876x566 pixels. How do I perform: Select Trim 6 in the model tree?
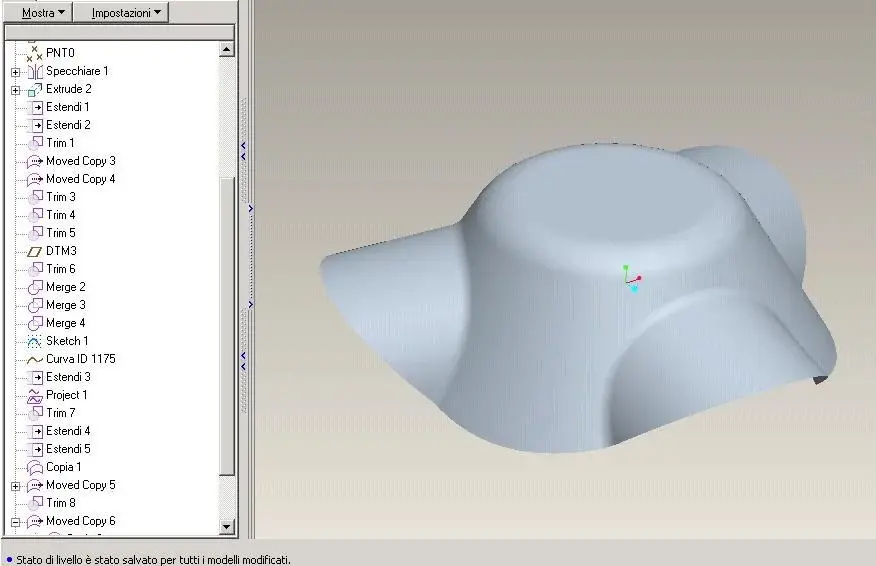(60, 269)
